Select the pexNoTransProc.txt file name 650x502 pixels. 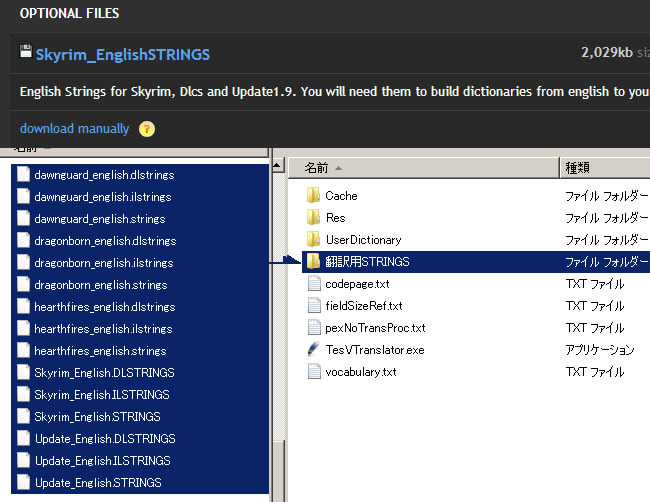pos(375,328)
